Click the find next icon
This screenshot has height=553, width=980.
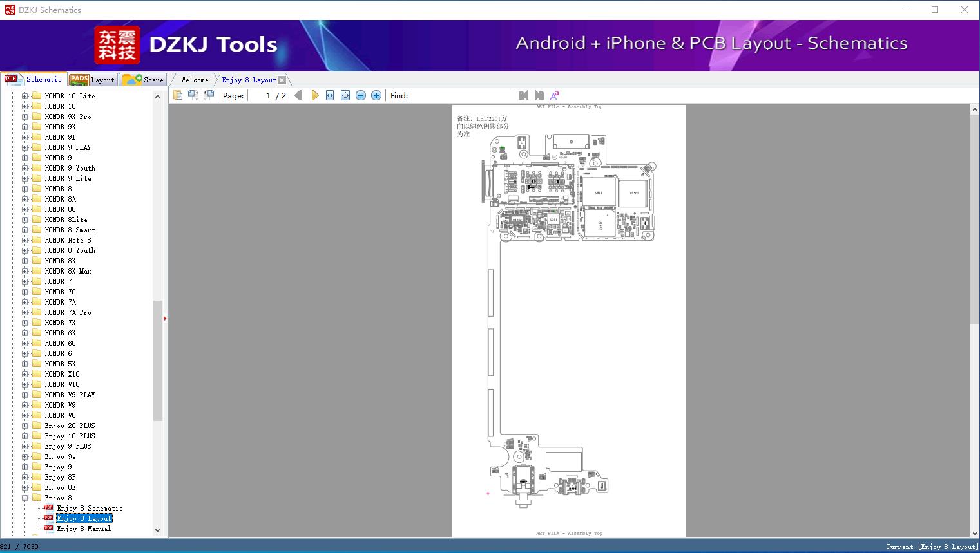[x=539, y=95]
